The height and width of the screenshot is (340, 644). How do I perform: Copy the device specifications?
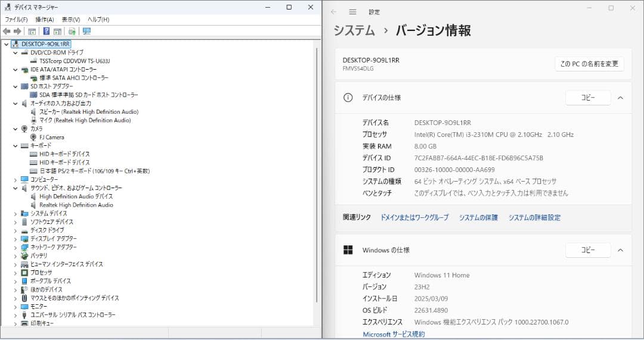pos(588,98)
